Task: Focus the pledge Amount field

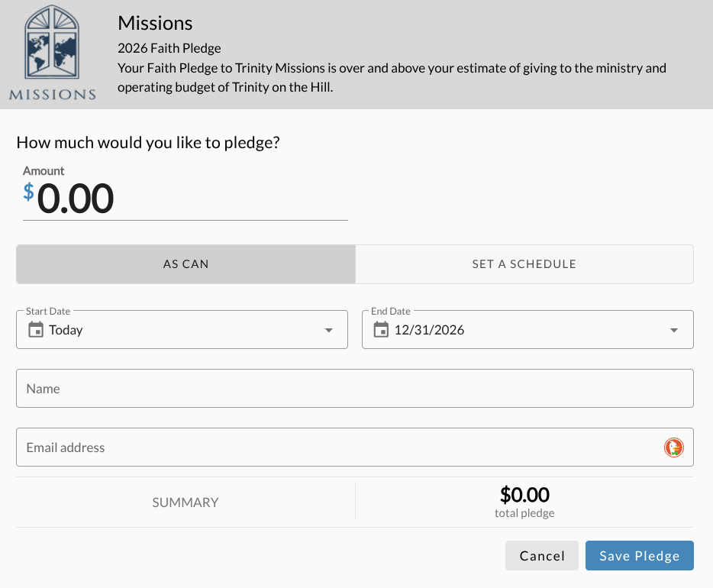Action: point(191,199)
